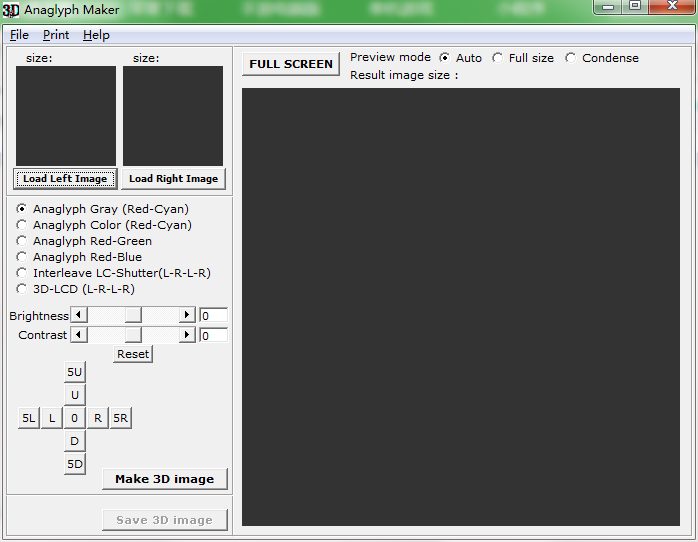Select Condense preview mode

click(602, 58)
